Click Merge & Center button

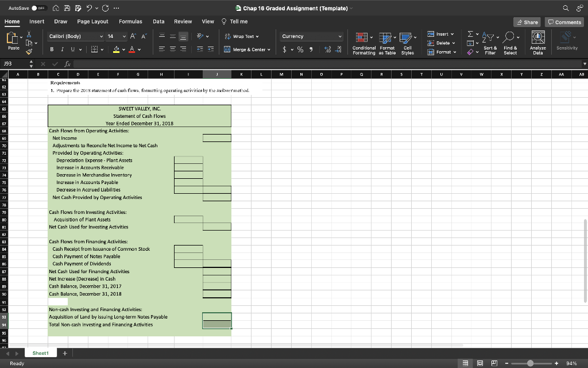click(247, 49)
